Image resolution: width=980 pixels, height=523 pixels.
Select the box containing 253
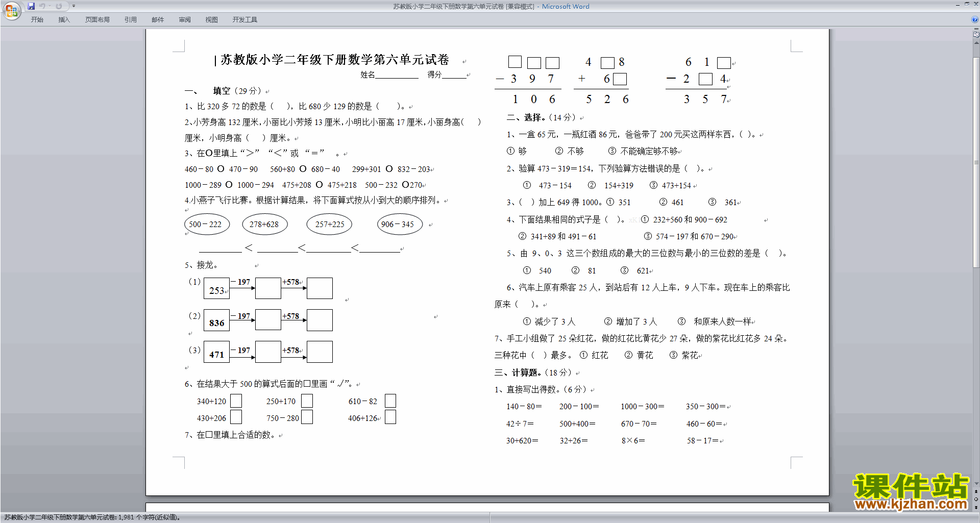coord(216,288)
